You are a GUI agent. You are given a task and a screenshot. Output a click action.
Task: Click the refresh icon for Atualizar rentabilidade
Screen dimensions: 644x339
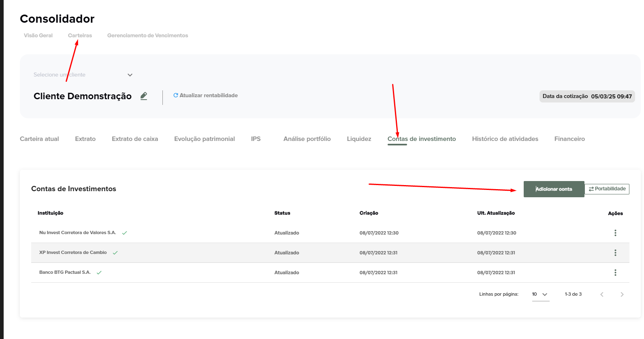tap(176, 96)
